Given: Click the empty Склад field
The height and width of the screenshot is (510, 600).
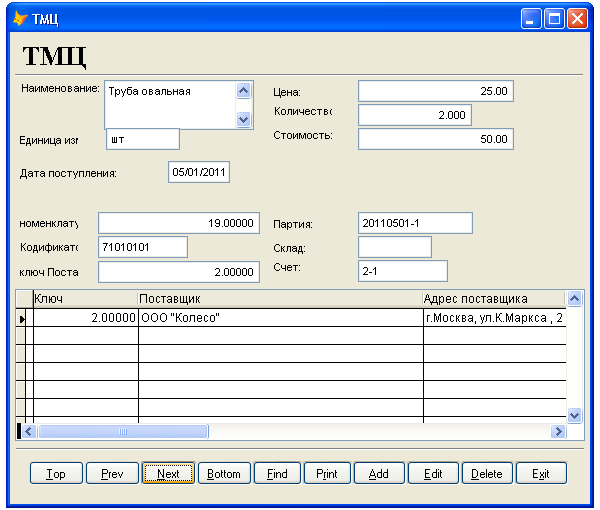Looking at the screenshot, I should [394, 247].
